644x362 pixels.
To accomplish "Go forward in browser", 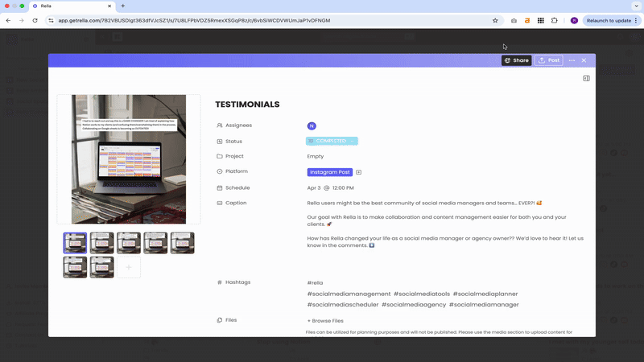I will pos(22,21).
